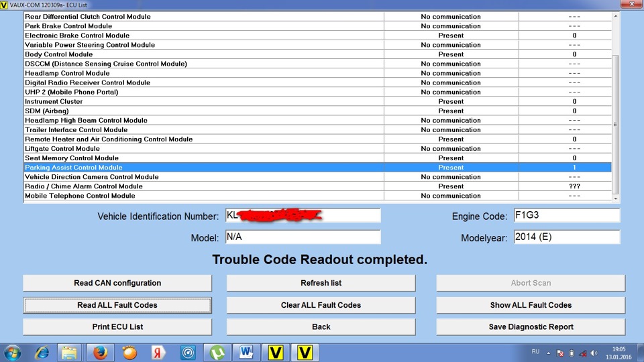Open the volume speaker tray icon
The width and height of the screenshot is (644, 362).
pyautogui.click(x=594, y=353)
